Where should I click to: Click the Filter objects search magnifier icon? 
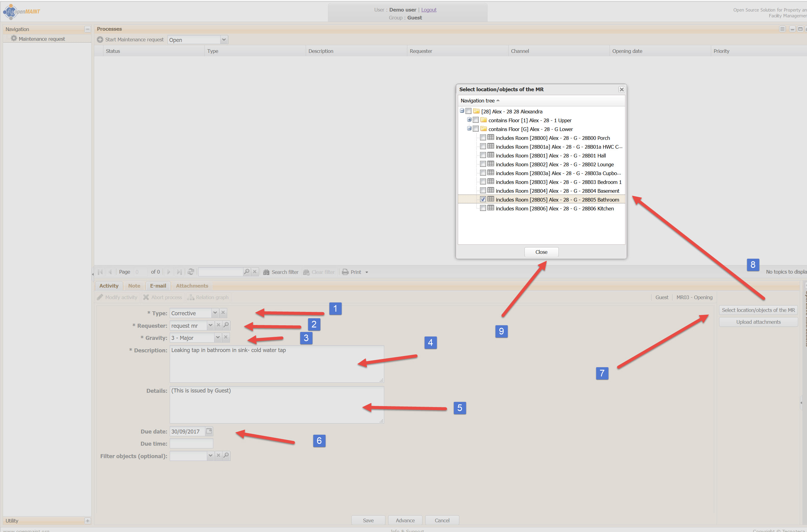[226, 455]
